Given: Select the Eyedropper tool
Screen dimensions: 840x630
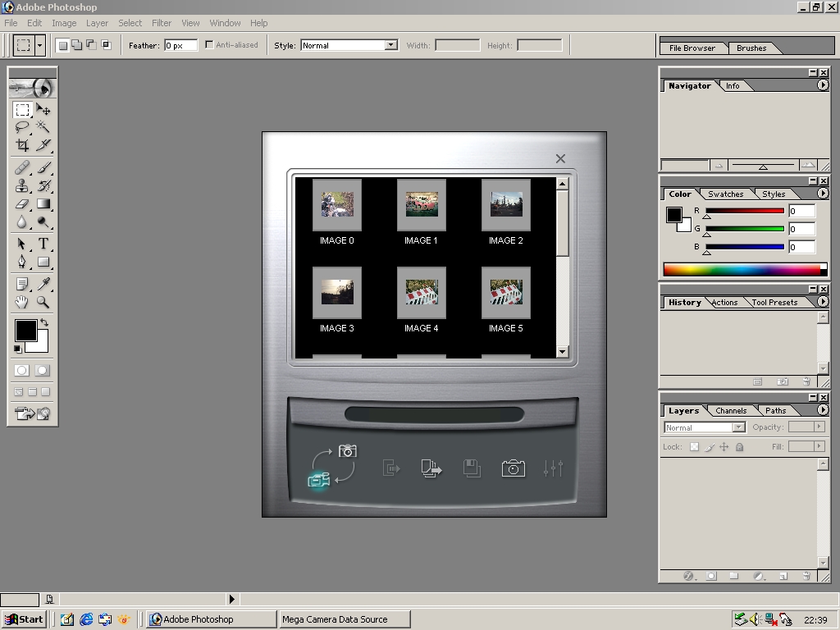Looking at the screenshot, I should click(43, 284).
